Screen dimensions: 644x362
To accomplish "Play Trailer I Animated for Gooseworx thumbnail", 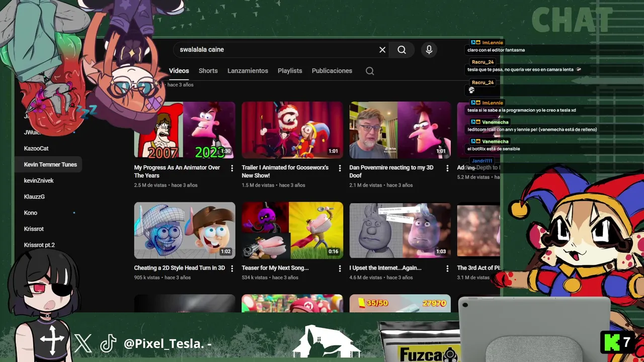I will 292,130.
